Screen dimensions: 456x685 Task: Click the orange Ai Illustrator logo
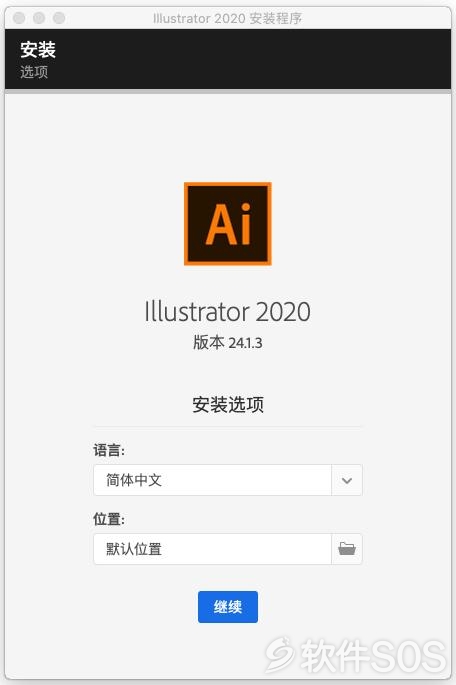coord(228,224)
